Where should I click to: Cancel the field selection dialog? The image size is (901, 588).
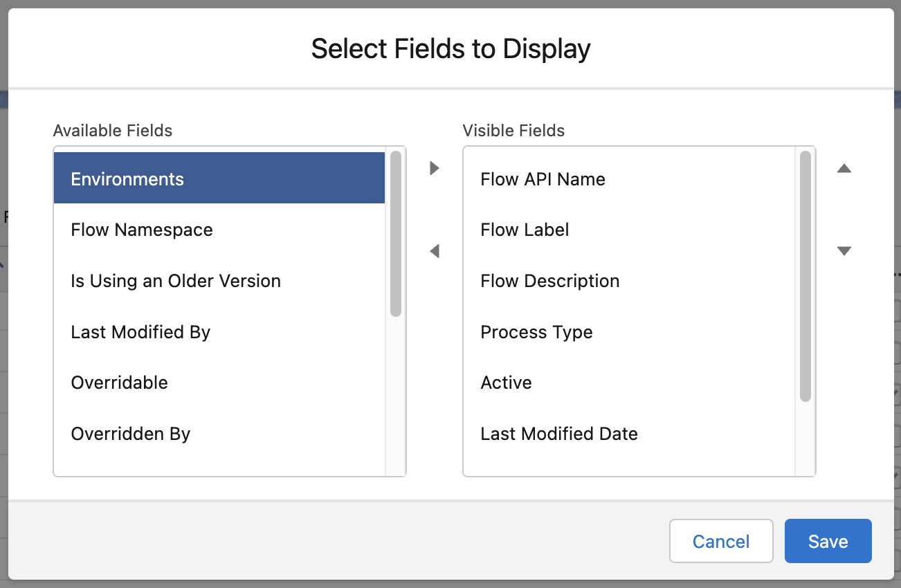[x=721, y=541]
